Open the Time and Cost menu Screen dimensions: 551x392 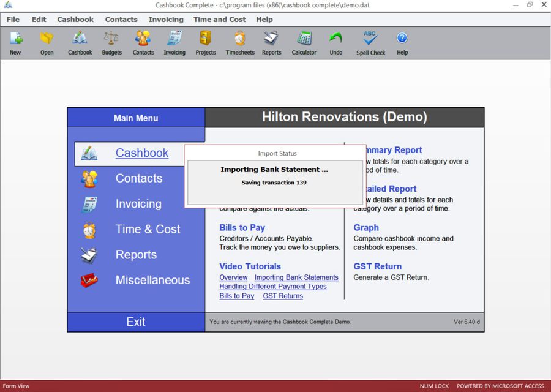[219, 20]
